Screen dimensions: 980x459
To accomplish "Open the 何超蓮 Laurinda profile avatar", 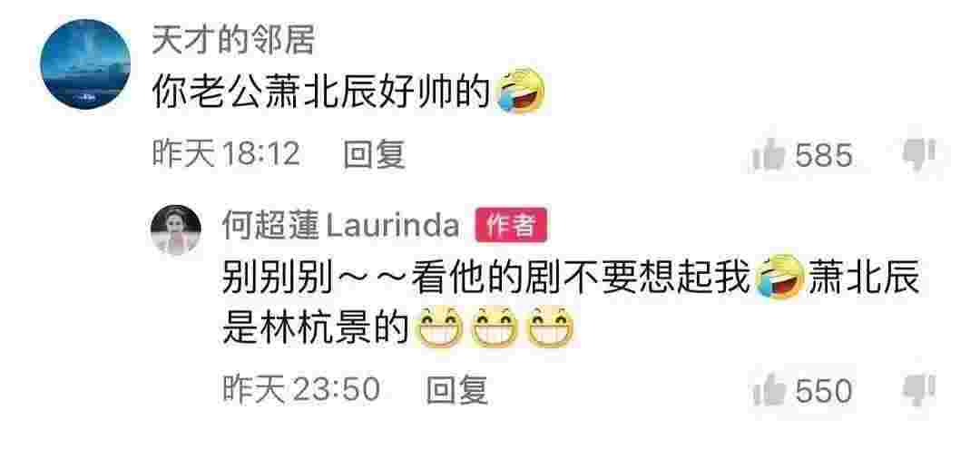I will pyautogui.click(x=176, y=229).
